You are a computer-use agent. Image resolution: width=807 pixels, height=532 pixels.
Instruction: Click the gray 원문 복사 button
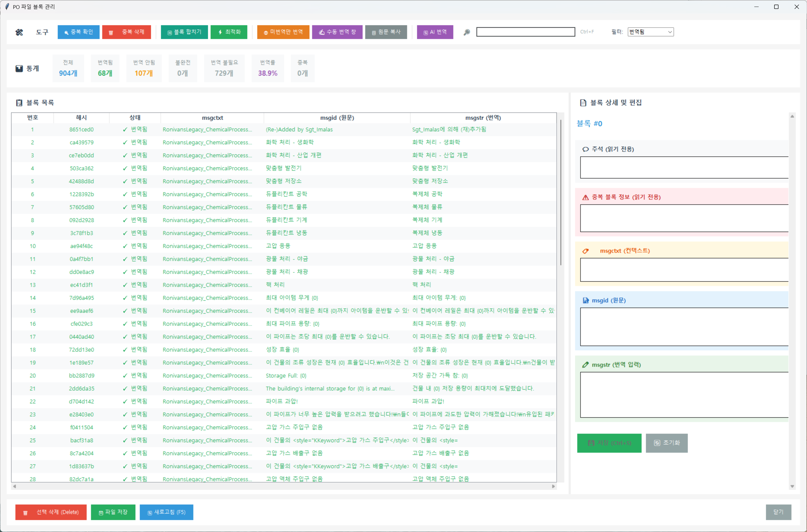pyautogui.click(x=386, y=32)
